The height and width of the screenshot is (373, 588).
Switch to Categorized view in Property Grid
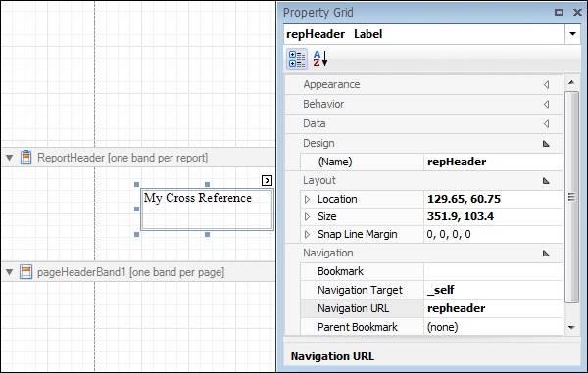(297, 59)
